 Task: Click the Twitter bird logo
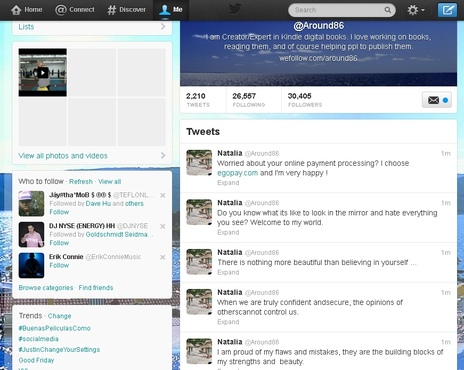(x=235, y=9)
